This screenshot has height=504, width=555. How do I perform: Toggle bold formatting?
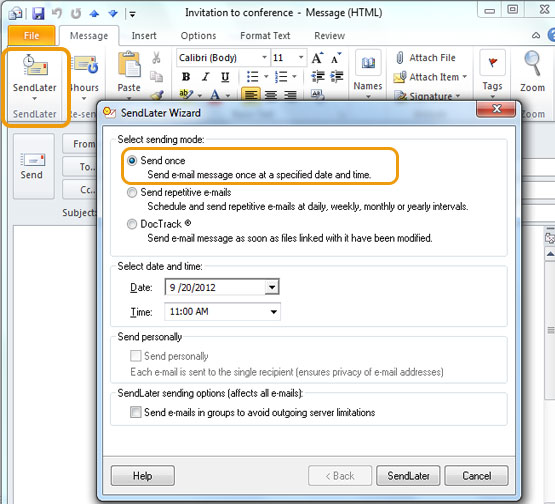(x=186, y=76)
